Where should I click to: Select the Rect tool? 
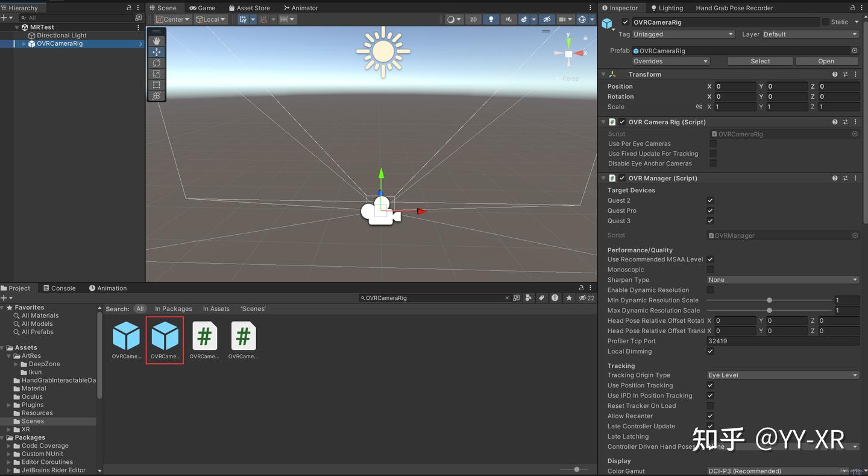156,84
